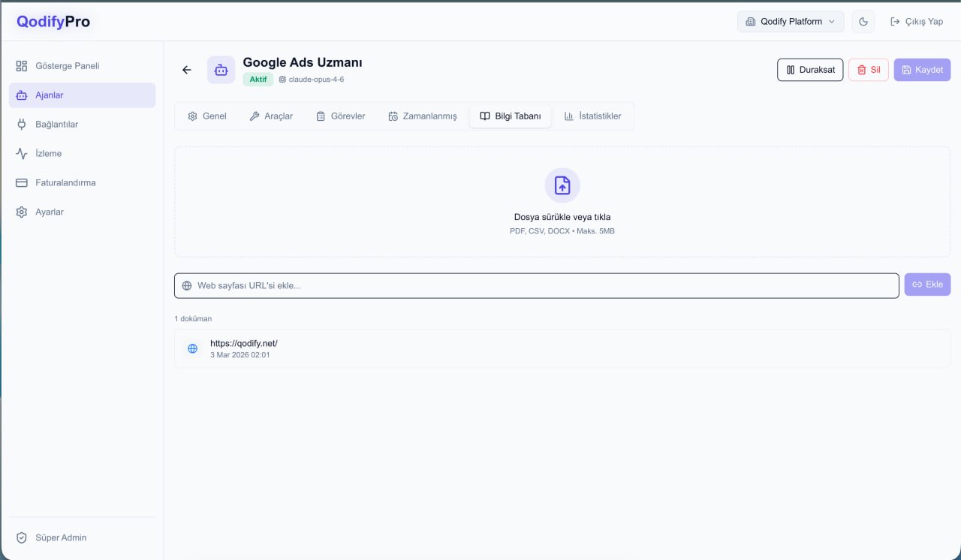Click the Sil delete button
This screenshot has width=961, height=560.
point(868,70)
